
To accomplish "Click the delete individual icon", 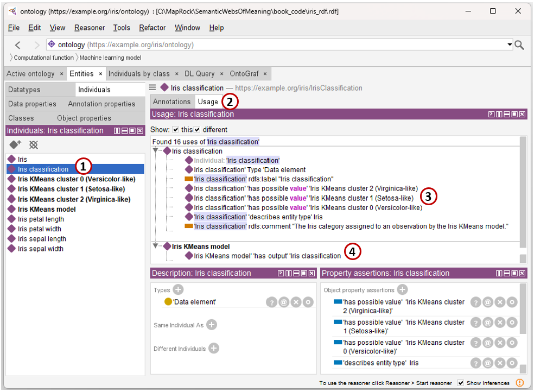I will pos(34,145).
